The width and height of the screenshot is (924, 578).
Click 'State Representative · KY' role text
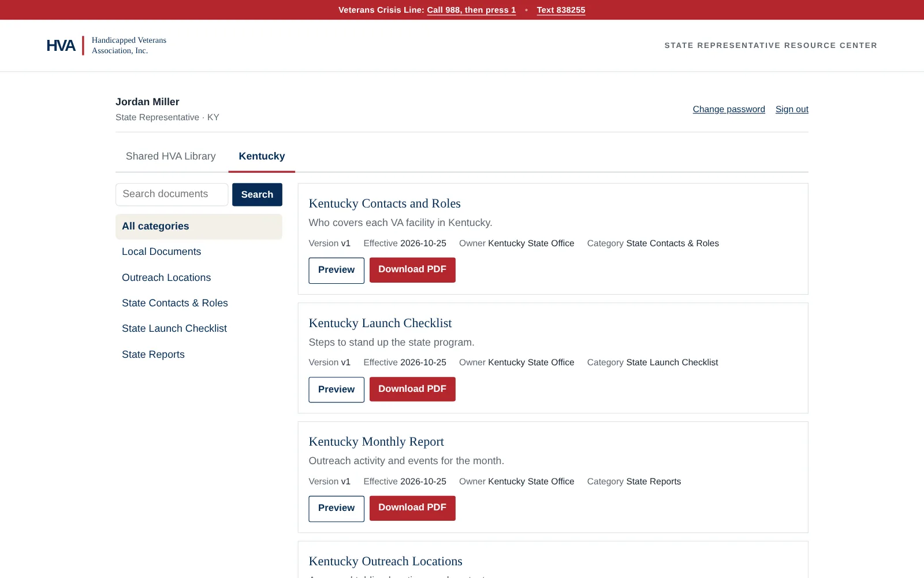(x=167, y=117)
